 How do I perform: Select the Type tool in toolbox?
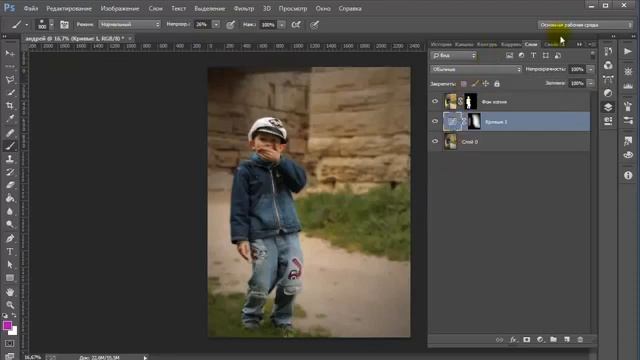(x=10, y=251)
